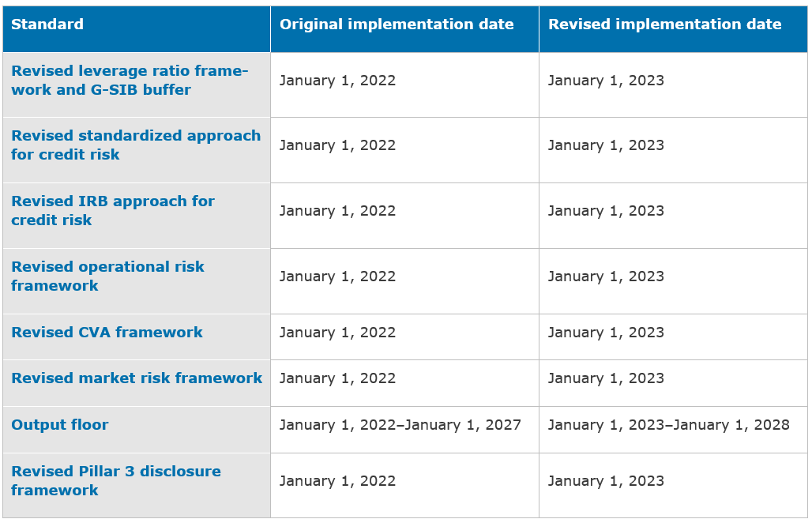The height and width of the screenshot is (519, 812).
Task: Click the Standard column header
Action: [x=47, y=24]
